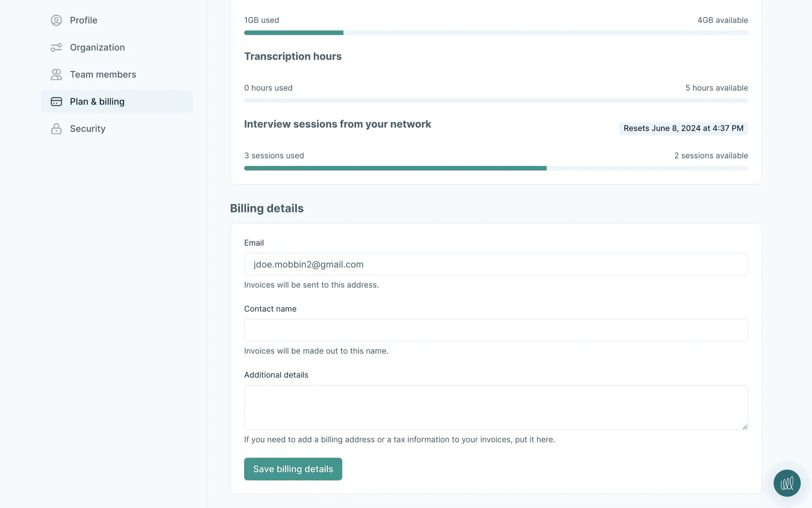Open Team members section
The width and height of the screenshot is (812, 508).
(103, 75)
